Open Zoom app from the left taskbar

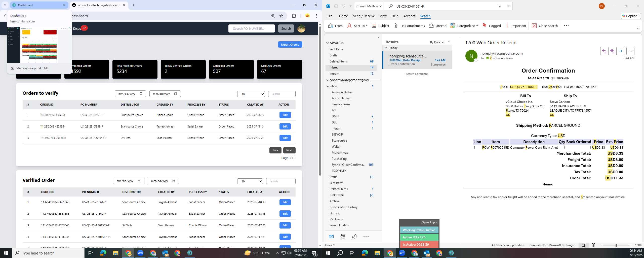click(x=140, y=253)
